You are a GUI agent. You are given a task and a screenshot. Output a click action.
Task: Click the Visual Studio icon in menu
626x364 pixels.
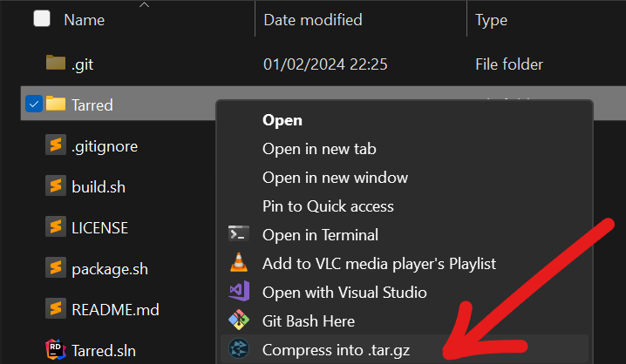click(239, 292)
